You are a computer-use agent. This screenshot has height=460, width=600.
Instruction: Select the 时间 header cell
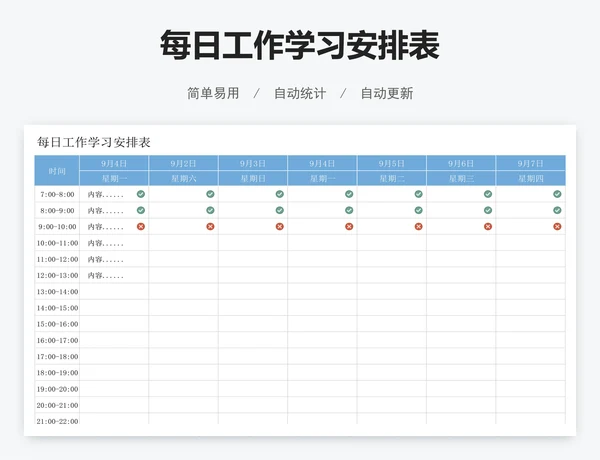57,171
